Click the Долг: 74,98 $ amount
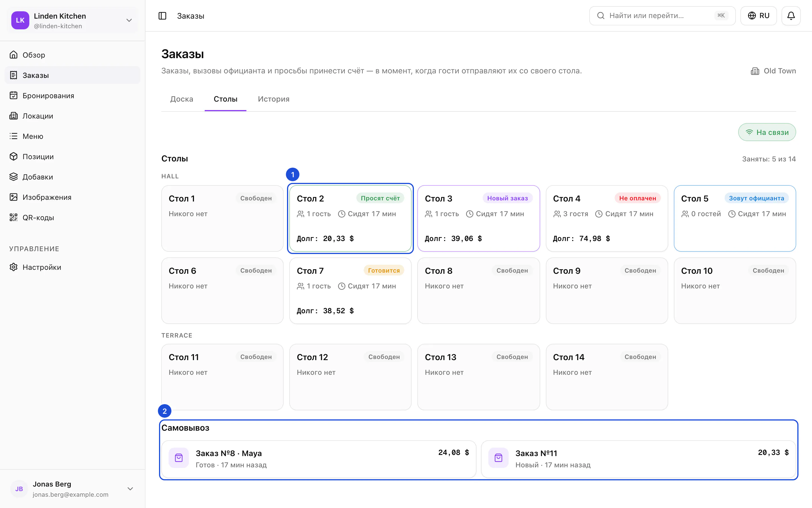Screen dimensions: 812x508 click(x=581, y=238)
